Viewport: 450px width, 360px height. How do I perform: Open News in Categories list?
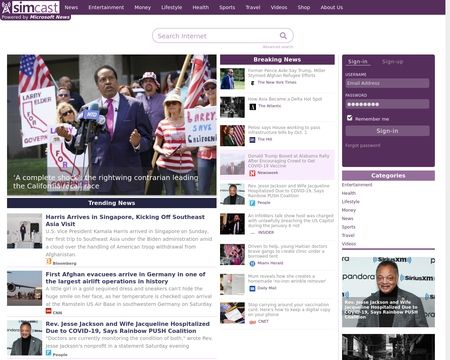[347, 218]
